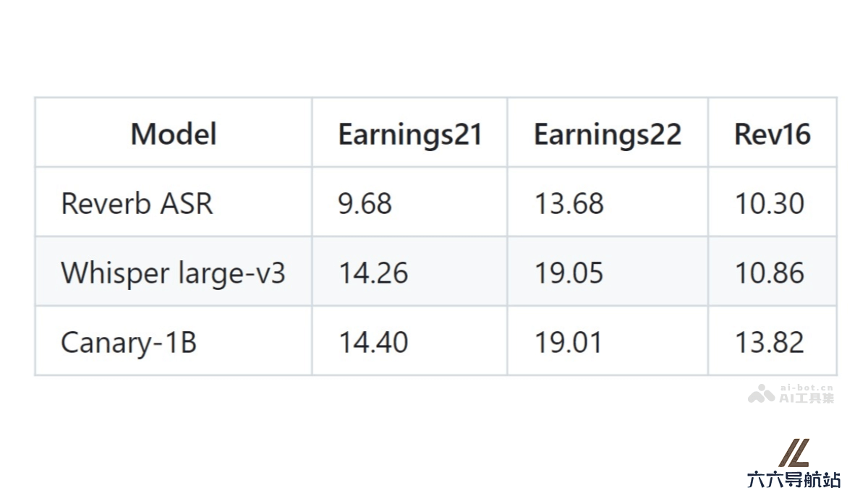This screenshot has height=488, width=868.
Task: Click the 19.01 cell for Canary-1B
Action: [x=568, y=342]
